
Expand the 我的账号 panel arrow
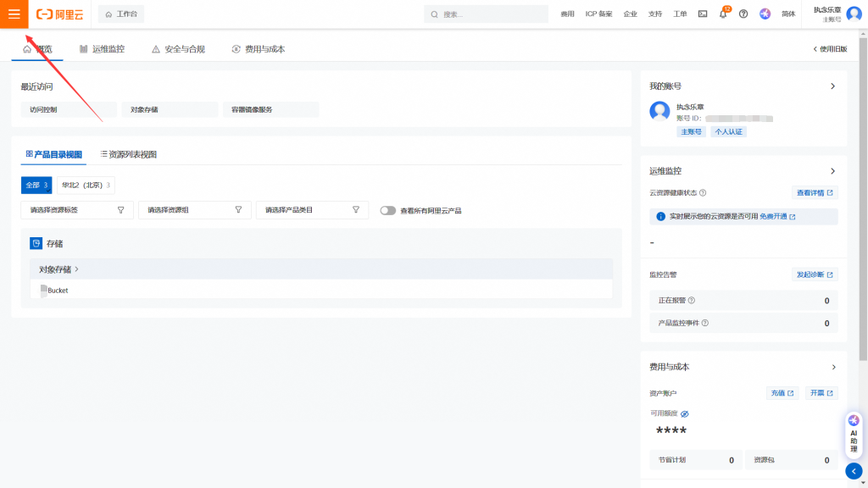pyautogui.click(x=832, y=86)
